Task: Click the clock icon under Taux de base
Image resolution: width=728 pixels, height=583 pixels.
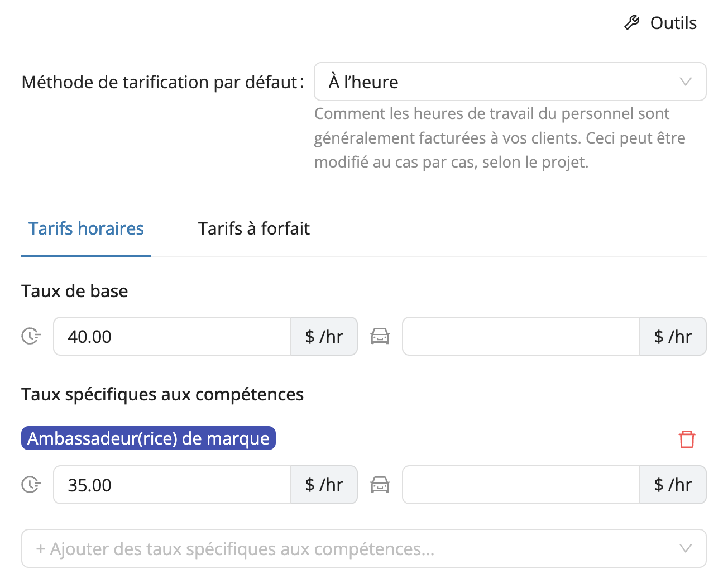Action: coord(31,336)
